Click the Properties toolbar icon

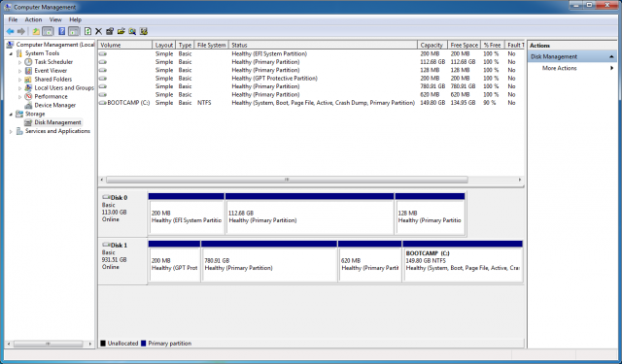coord(110,31)
